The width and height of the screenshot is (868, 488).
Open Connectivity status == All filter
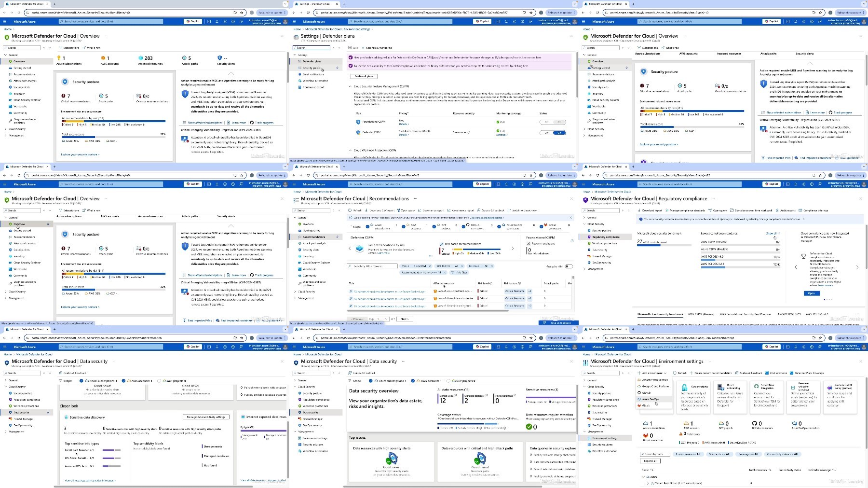(x=782, y=454)
